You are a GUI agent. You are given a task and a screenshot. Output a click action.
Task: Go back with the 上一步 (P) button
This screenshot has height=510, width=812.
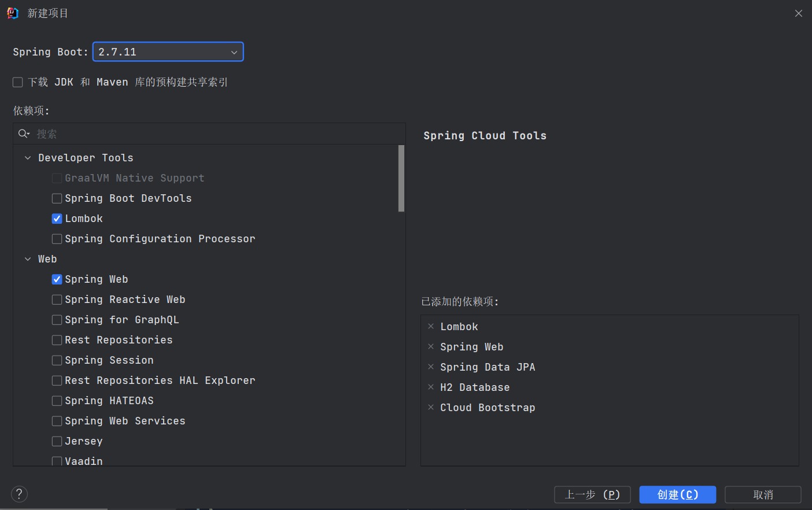[592, 494]
